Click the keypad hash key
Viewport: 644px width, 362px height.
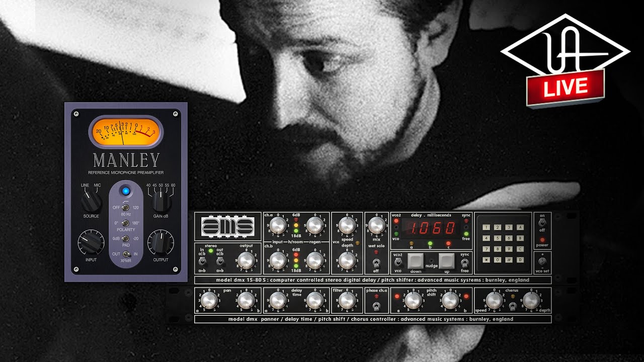click(509, 260)
